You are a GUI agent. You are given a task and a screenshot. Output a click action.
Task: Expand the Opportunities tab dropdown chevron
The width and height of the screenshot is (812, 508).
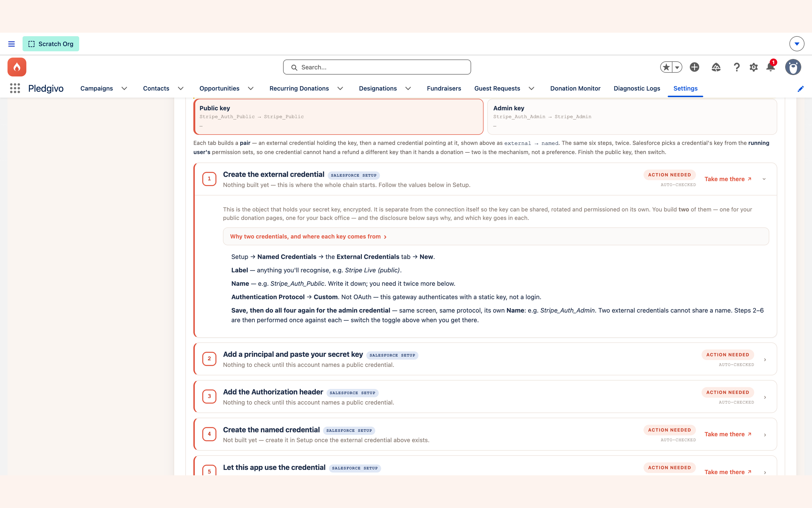[x=251, y=88]
